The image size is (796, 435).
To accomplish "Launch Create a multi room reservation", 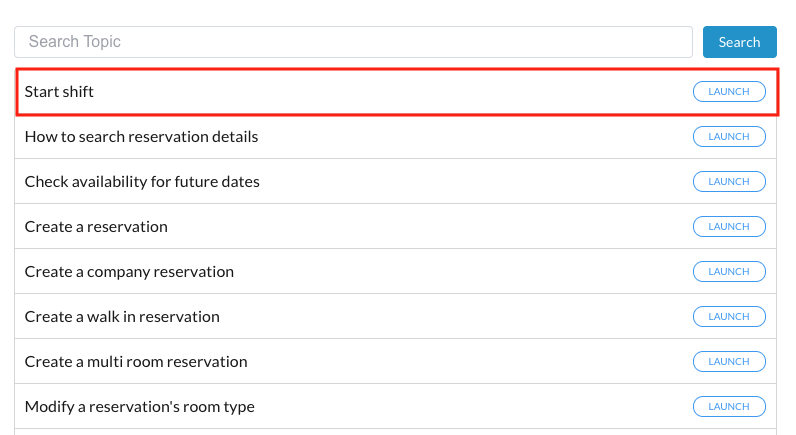I will click(x=729, y=362).
